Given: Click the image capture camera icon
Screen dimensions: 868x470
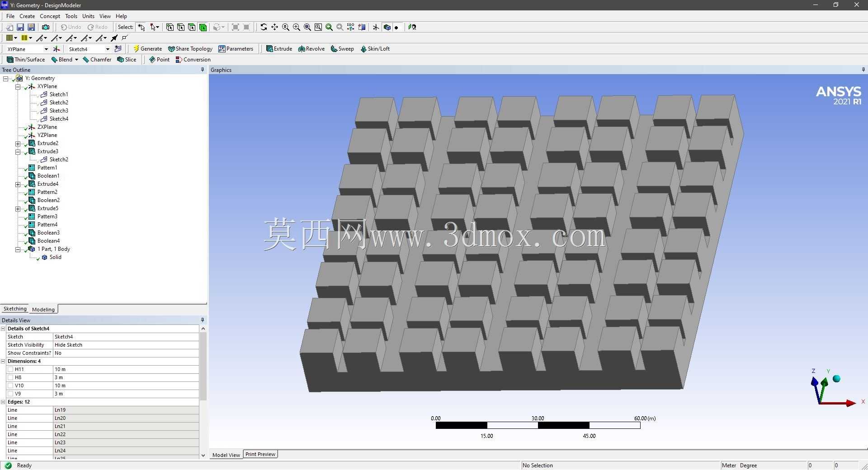Looking at the screenshot, I should 46,27.
